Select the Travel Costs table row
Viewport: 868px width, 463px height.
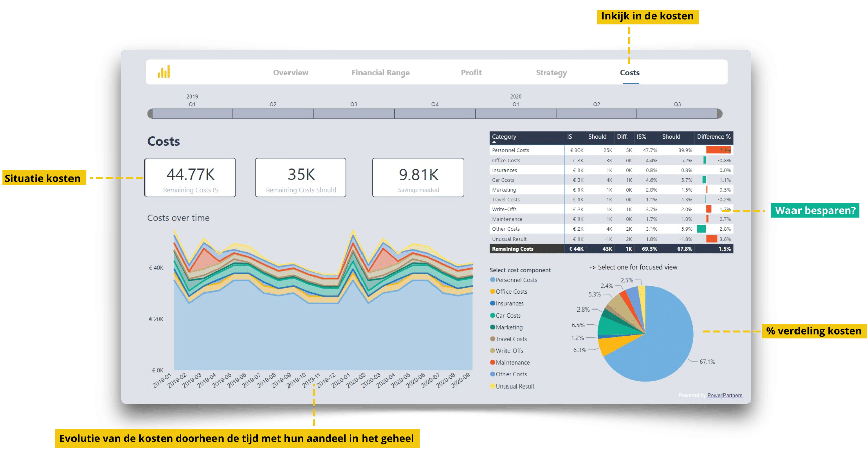point(611,199)
